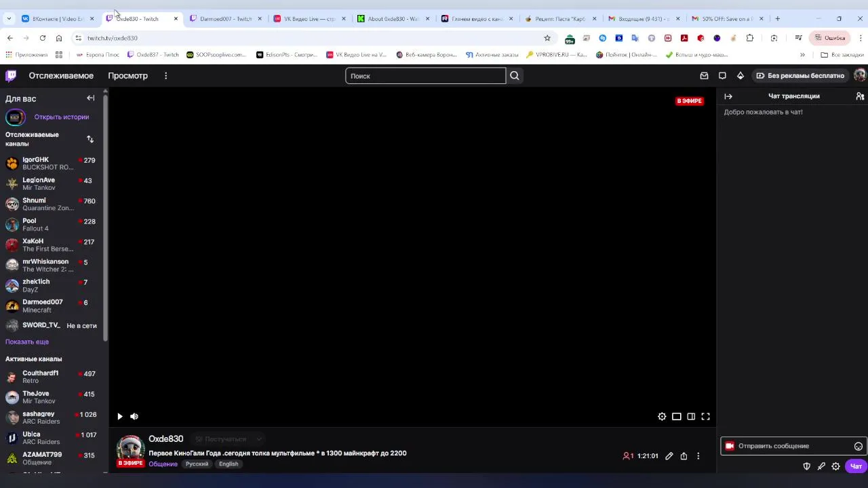This screenshot has height=488, width=868.
Task: Open Все закладки bookmarks folder
Action: point(842,54)
